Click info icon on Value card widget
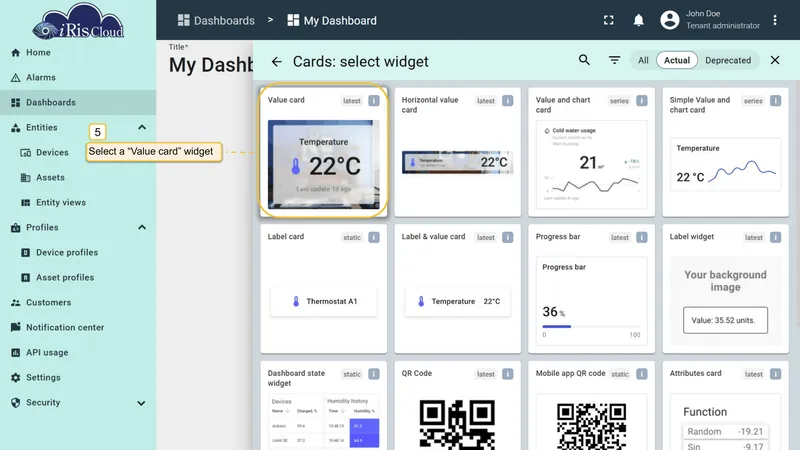 pyautogui.click(x=374, y=101)
